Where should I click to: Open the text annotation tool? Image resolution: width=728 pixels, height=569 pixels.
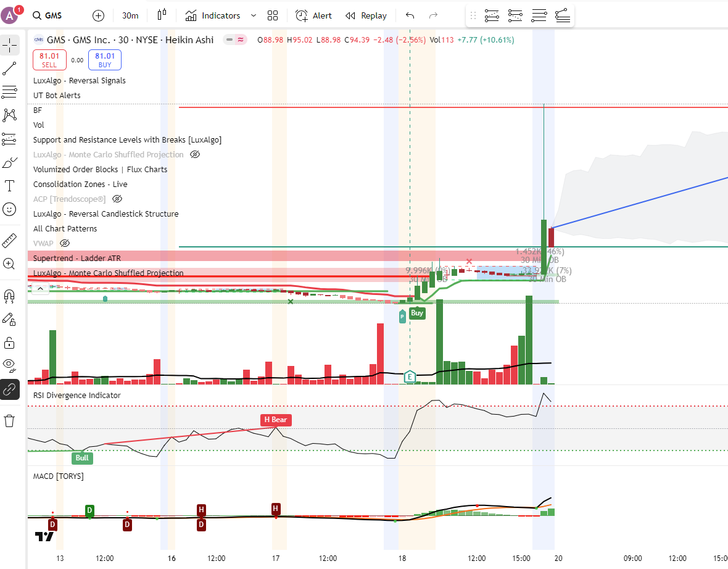coord(9,186)
